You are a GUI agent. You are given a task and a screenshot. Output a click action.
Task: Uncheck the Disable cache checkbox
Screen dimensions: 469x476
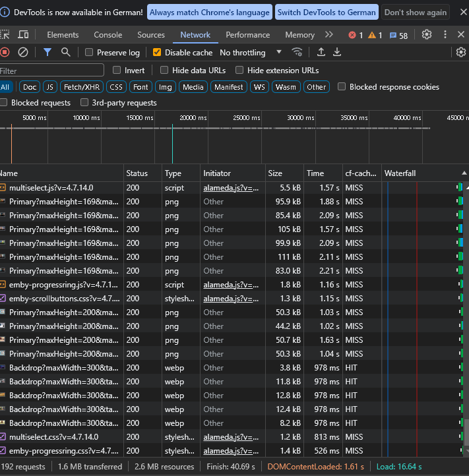[157, 52]
